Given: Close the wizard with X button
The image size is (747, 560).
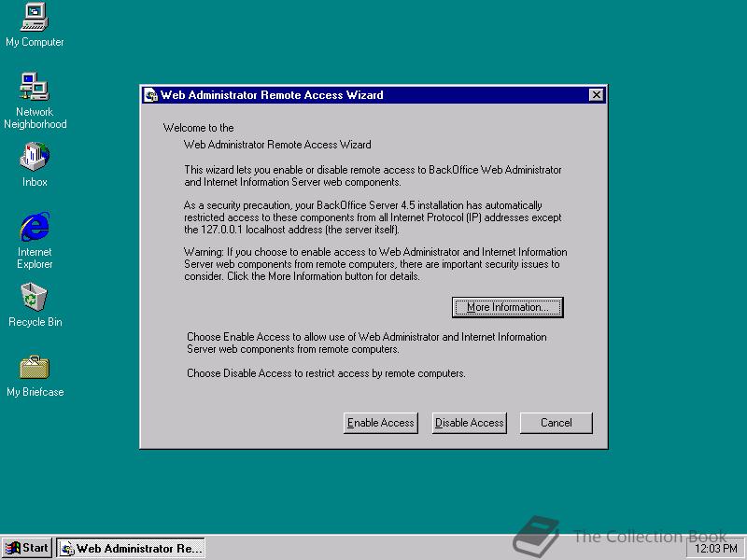Looking at the screenshot, I should click(x=596, y=95).
